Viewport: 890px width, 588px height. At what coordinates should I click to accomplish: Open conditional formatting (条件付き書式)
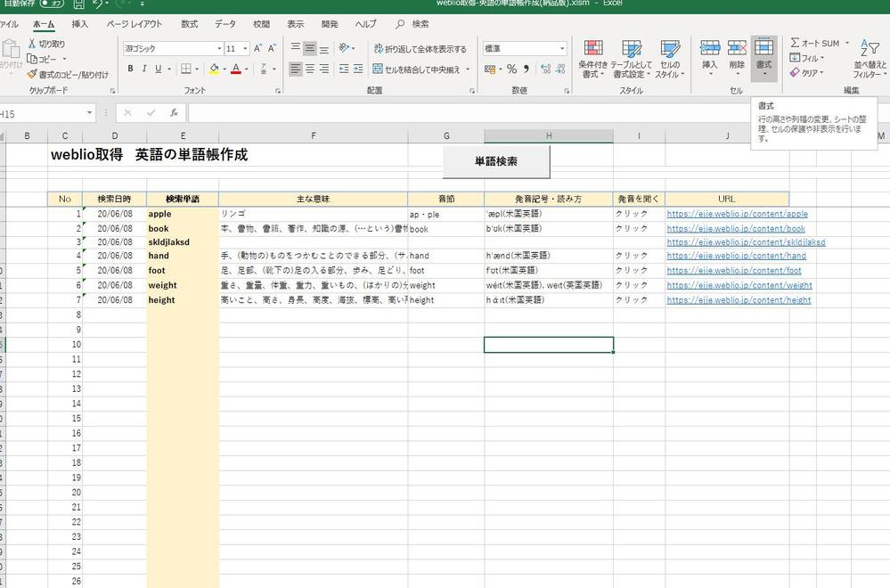pyautogui.click(x=593, y=59)
